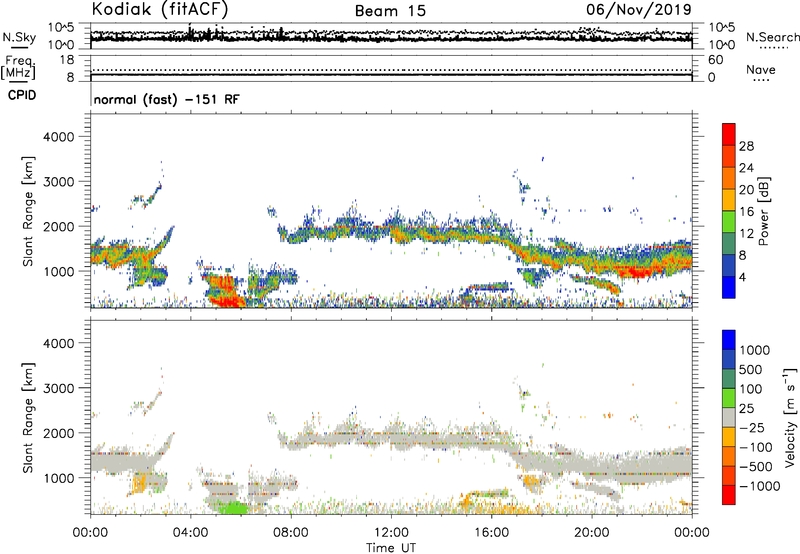This screenshot has width=800, height=554.
Task: Select the "Velocity [m s-1]" colorbar title
Action: coord(790,417)
